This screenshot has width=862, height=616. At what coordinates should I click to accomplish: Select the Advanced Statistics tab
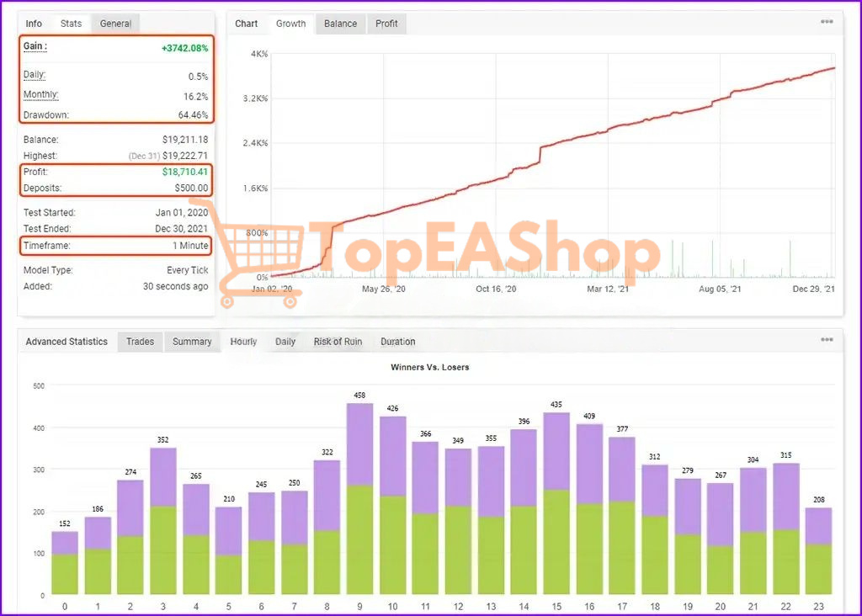click(67, 342)
